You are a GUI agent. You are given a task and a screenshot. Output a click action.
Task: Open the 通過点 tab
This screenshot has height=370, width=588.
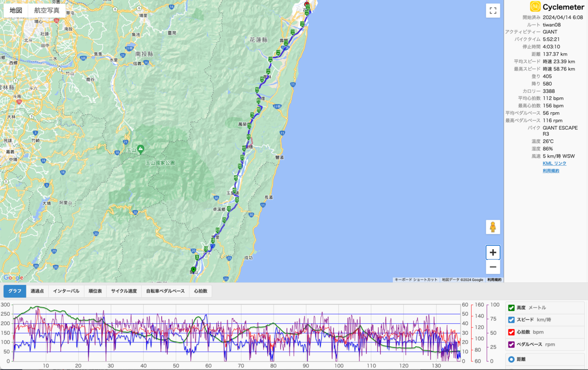[37, 291]
